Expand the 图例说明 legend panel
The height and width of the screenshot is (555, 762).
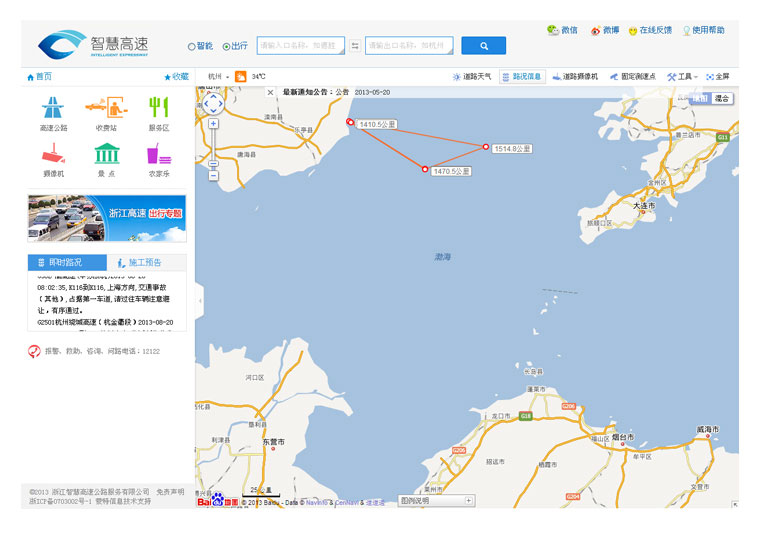point(469,500)
